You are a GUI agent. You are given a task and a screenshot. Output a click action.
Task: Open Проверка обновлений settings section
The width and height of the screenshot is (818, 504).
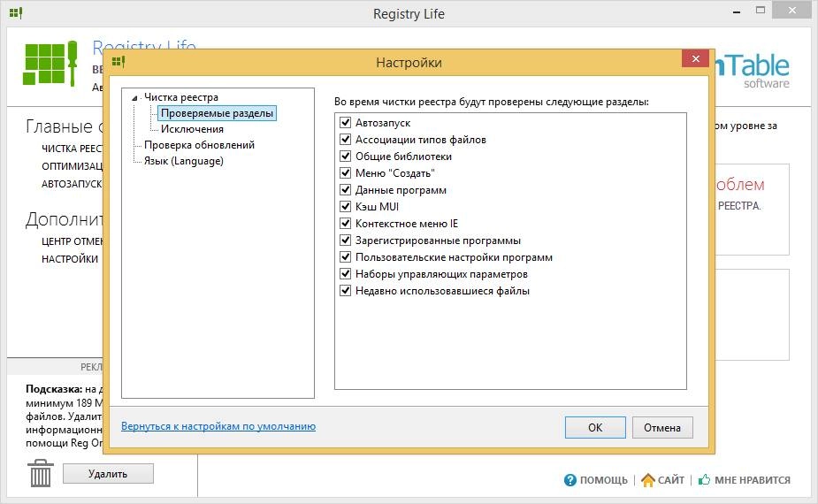click(x=199, y=144)
